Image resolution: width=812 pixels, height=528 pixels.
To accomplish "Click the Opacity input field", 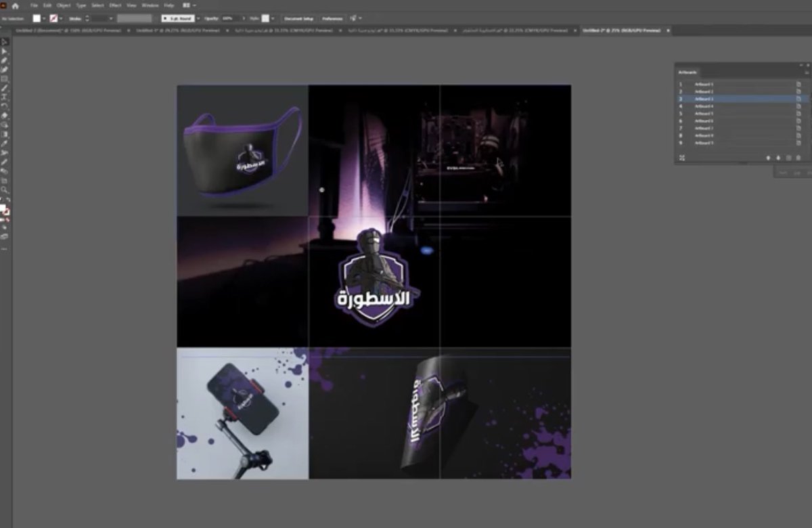I will tap(230, 18).
